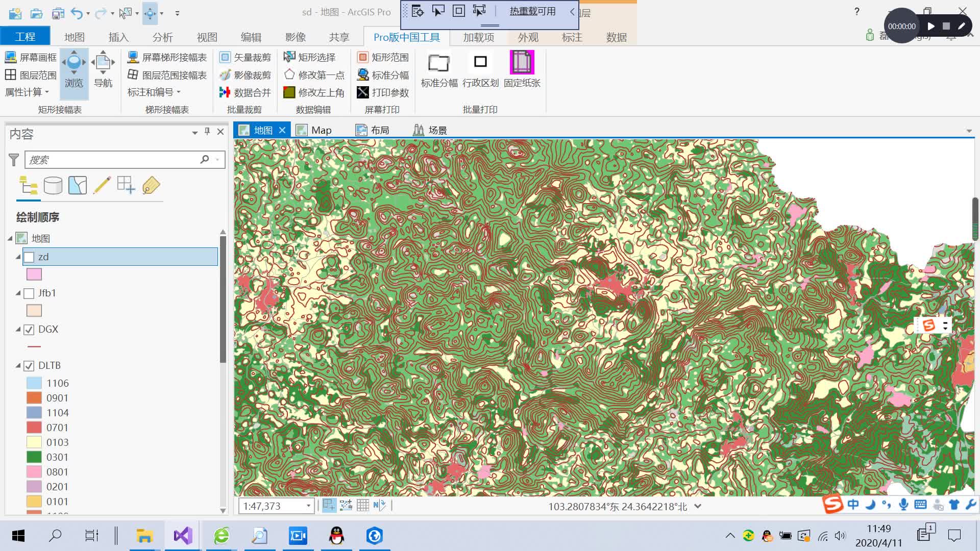980x551 pixels.
Task: Run the 影像裁剪 image clip tool
Action: (x=245, y=75)
